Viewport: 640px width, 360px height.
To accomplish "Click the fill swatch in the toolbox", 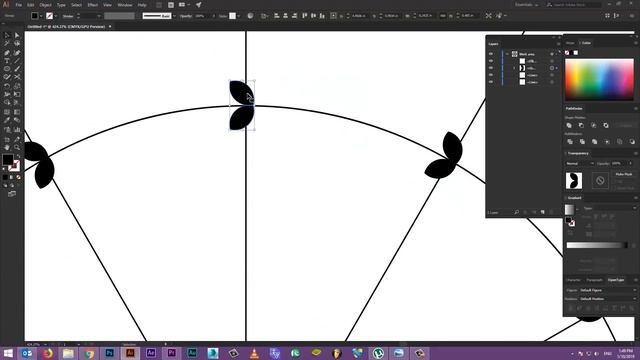I will [x=8, y=160].
